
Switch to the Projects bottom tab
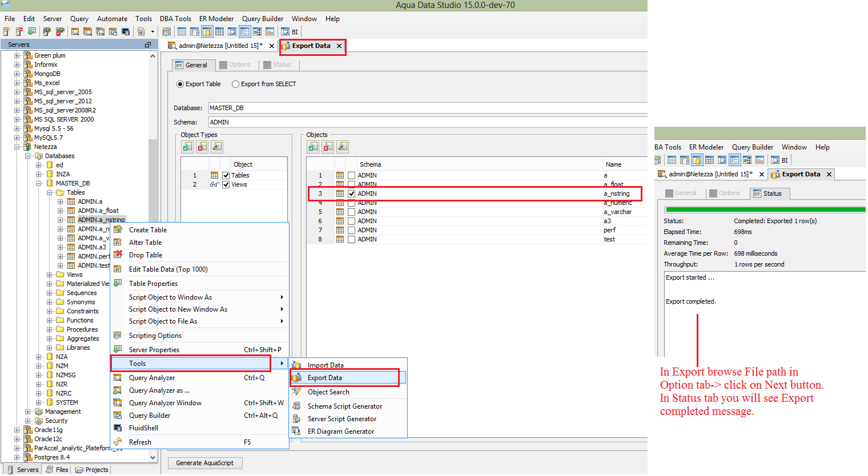click(92, 470)
